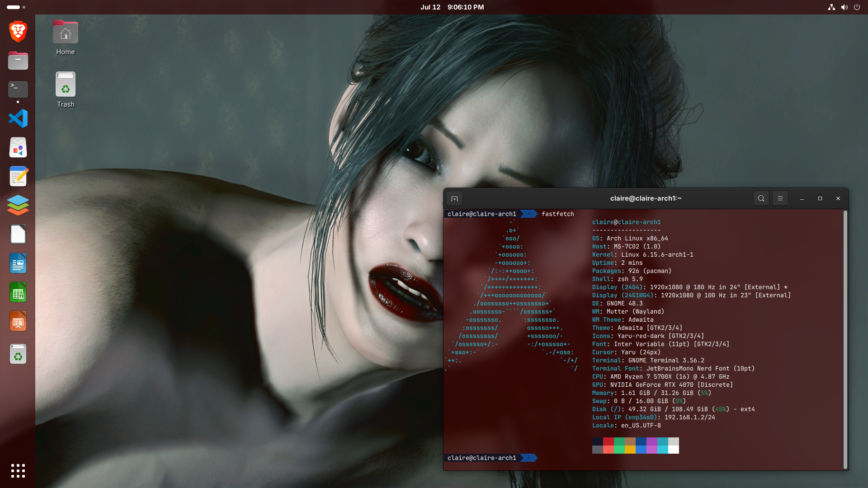Image resolution: width=868 pixels, height=488 pixels.
Task: Launch the Text Editor from dock
Action: click(x=18, y=176)
